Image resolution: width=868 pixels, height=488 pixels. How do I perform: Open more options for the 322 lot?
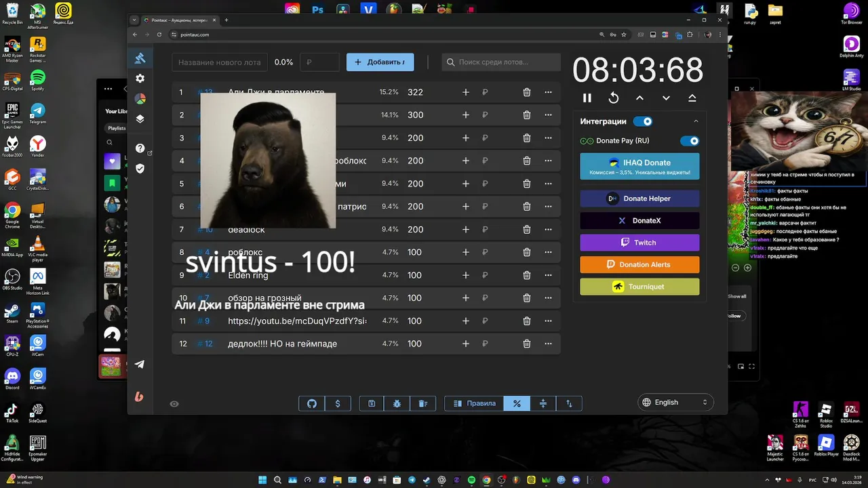click(x=548, y=92)
